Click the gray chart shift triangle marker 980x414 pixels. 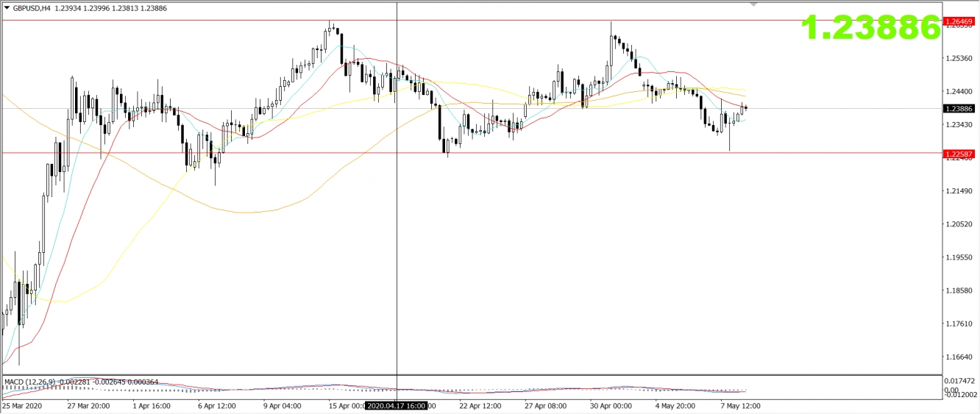coord(753,4)
